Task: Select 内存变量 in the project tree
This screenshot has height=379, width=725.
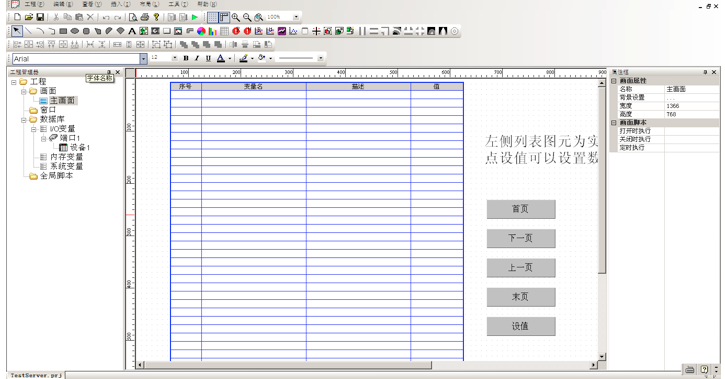Action: click(x=67, y=157)
